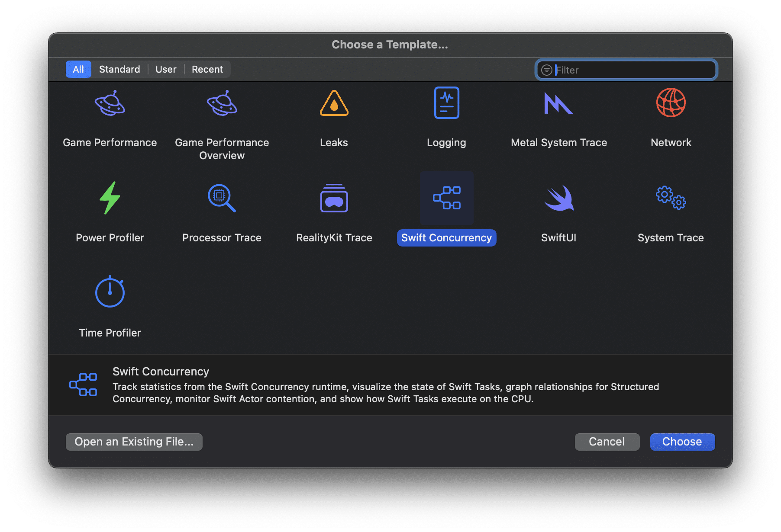The height and width of the screenshot is (532, 781).
Task: Select the Power Profiler lightning icon
Action: (110, 198)
